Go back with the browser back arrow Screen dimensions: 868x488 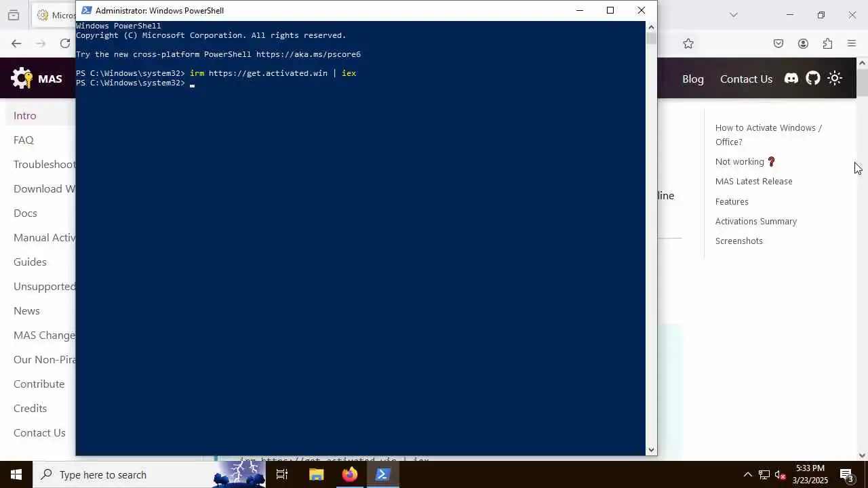coord(16,43)
